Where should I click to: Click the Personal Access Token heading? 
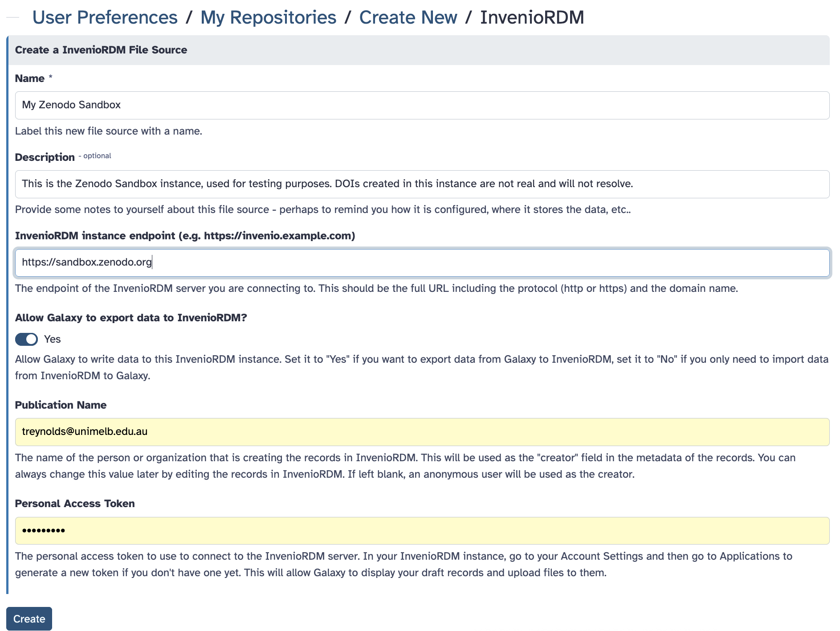(x=75, y=503)
